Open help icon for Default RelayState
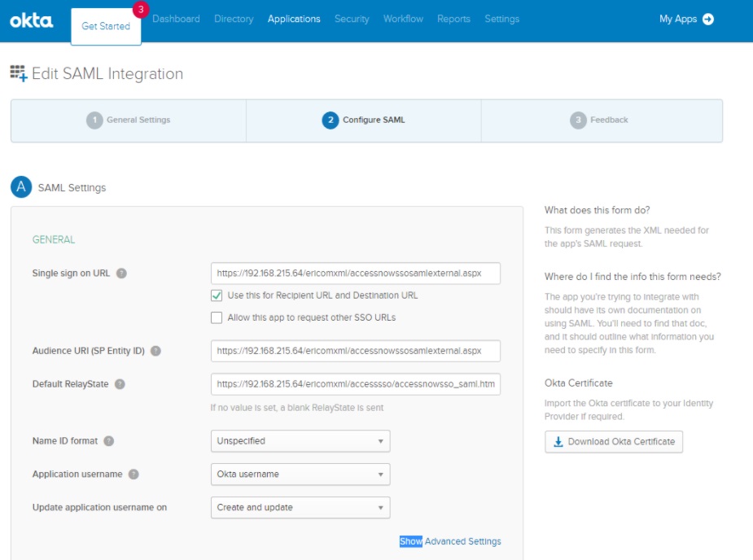 [x=120, y=384]
